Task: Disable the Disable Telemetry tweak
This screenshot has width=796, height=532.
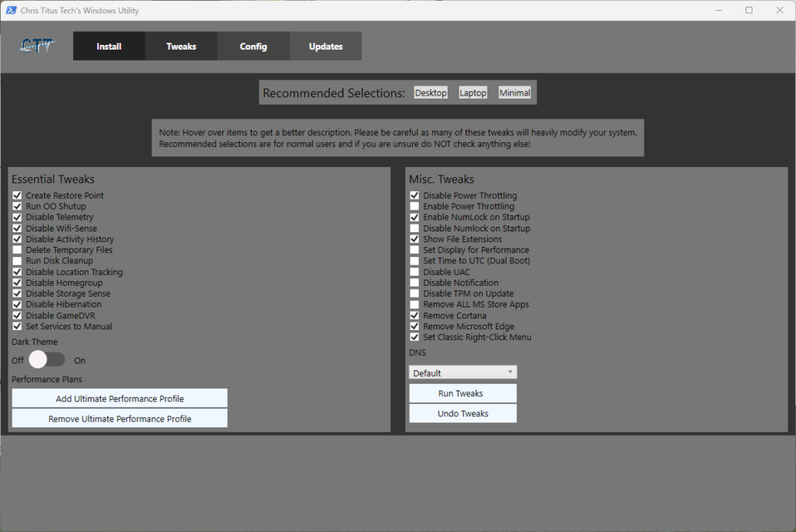Action: coord(17,217)
